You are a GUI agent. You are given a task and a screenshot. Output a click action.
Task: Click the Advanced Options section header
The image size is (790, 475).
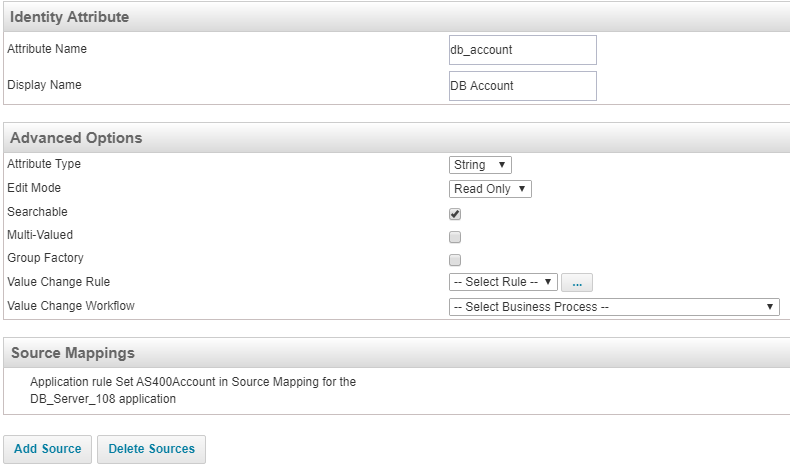77,138
